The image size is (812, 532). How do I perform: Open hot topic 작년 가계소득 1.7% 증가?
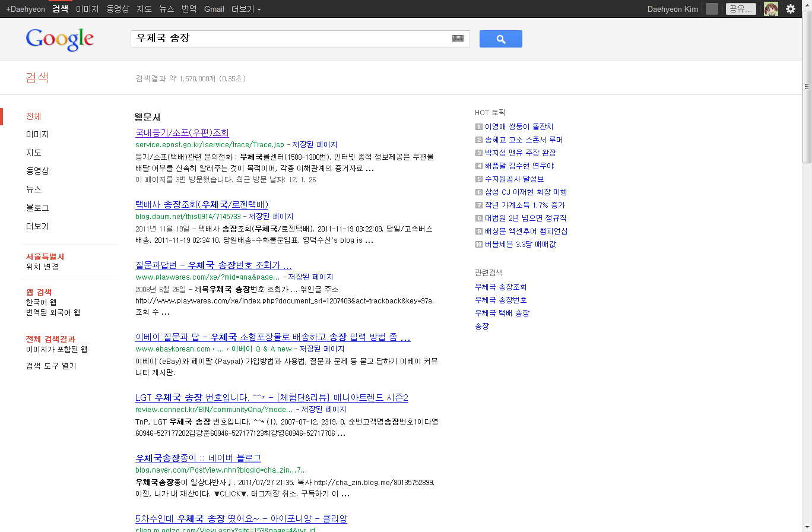click(525, 205)
